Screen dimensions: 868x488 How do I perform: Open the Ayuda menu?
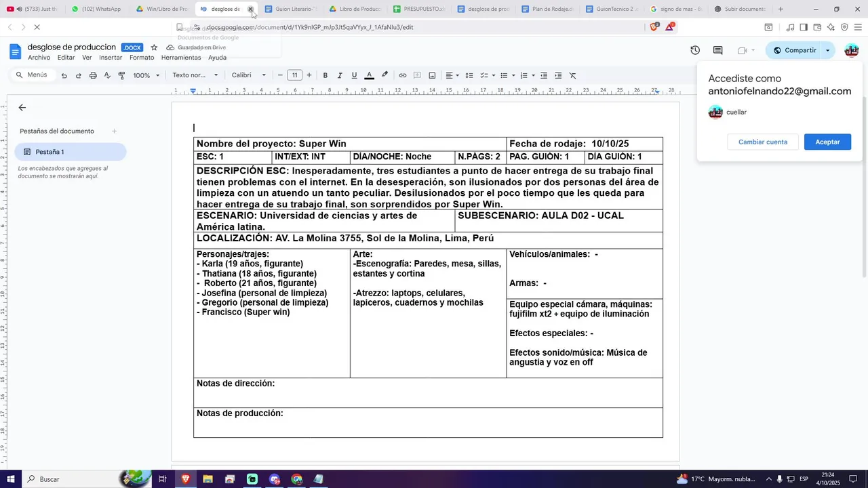click(217, 58)
